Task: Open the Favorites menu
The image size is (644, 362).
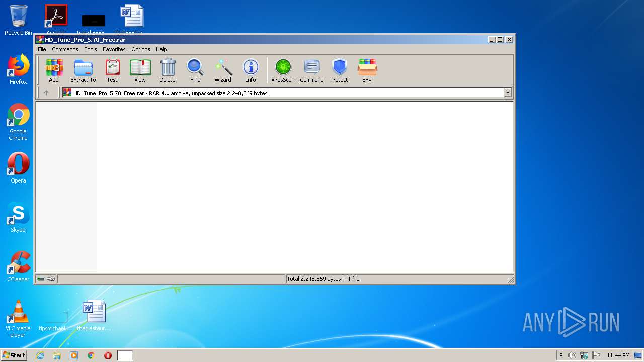Action: point(114,49)
